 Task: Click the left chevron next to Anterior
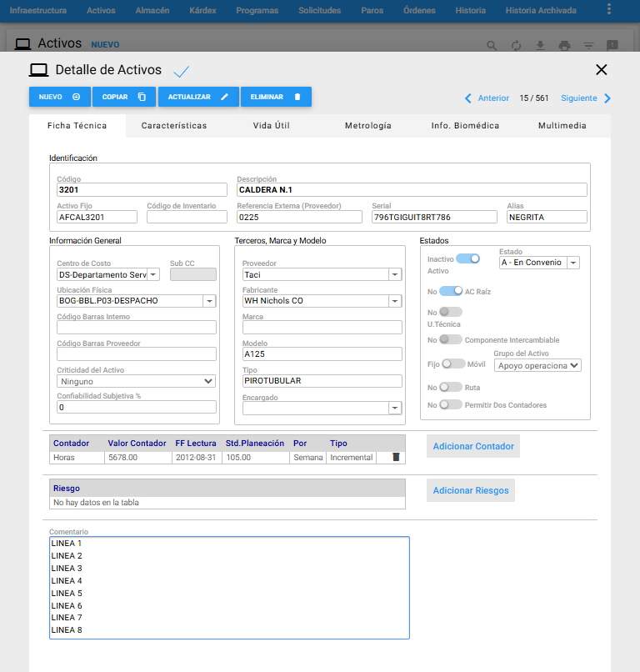pos(468,98)
